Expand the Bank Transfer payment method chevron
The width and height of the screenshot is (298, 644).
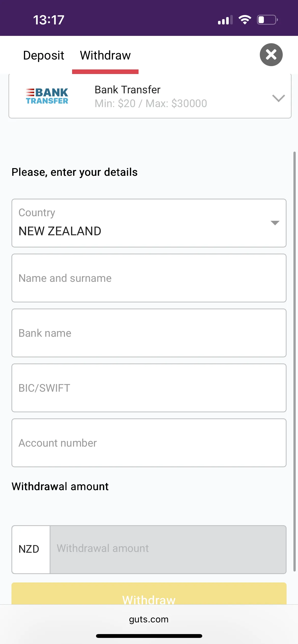pos(278,98)
